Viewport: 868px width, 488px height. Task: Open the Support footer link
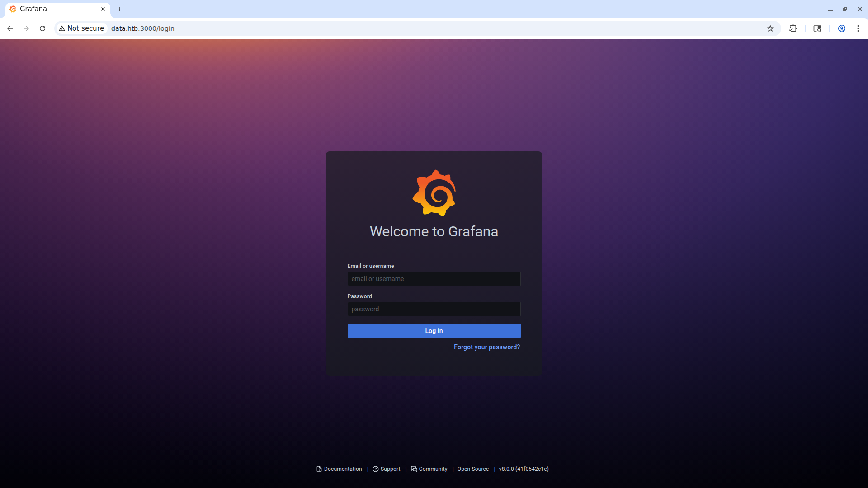(387, 469)
